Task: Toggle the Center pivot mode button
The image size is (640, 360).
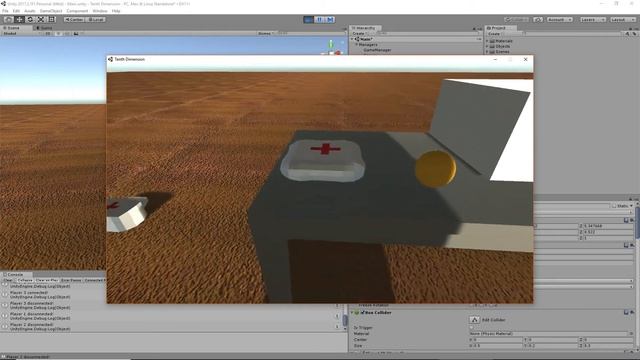Action: coord(74,19)
